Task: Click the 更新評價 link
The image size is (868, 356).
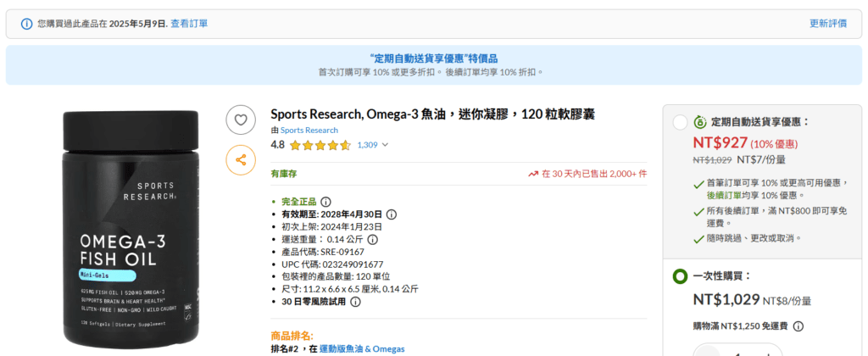Action: [x=827, y=24]
